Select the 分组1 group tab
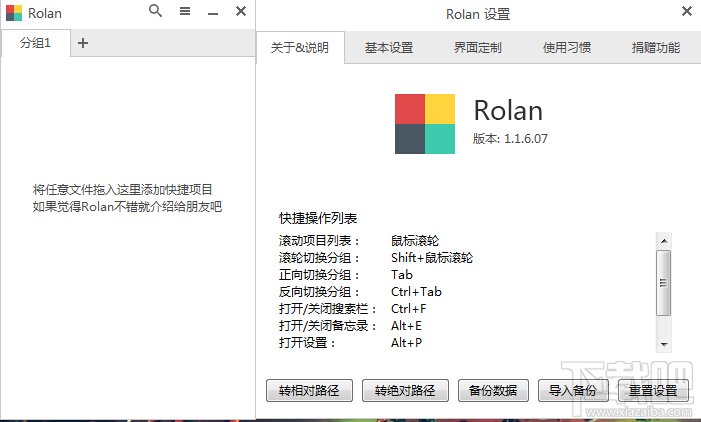The image size is (701, 422). point(35,43)
